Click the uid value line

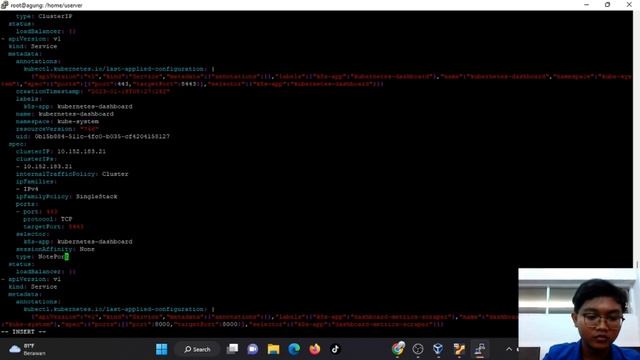92,136
